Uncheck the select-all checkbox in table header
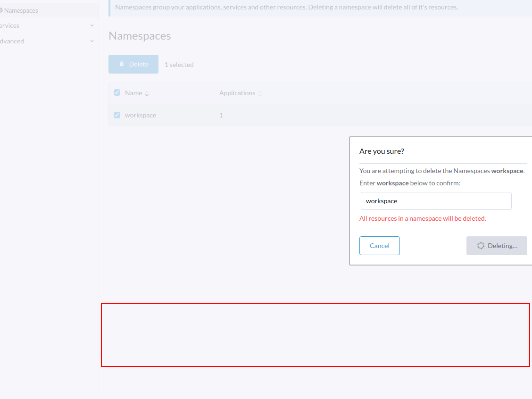This screenshot has width=532, height=399. 116,92
